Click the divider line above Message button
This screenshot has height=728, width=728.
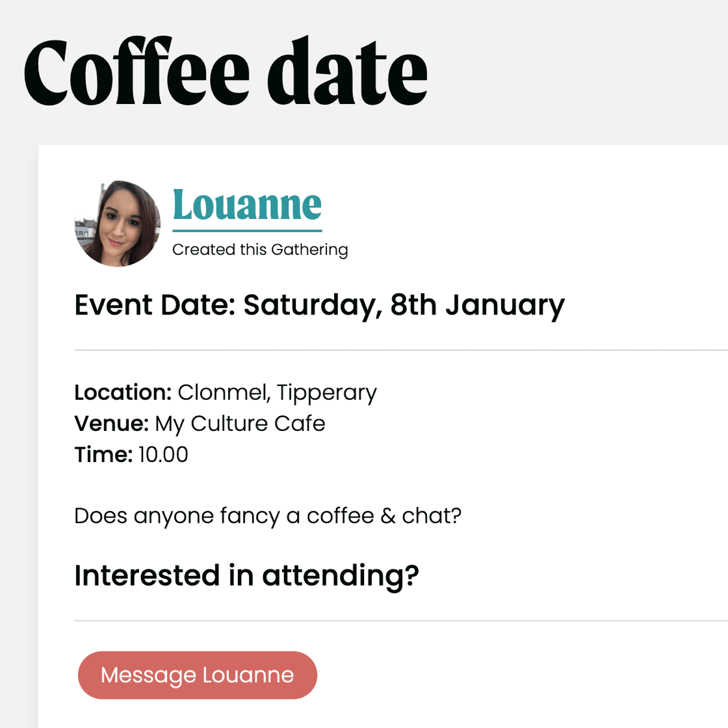[390, 621]
